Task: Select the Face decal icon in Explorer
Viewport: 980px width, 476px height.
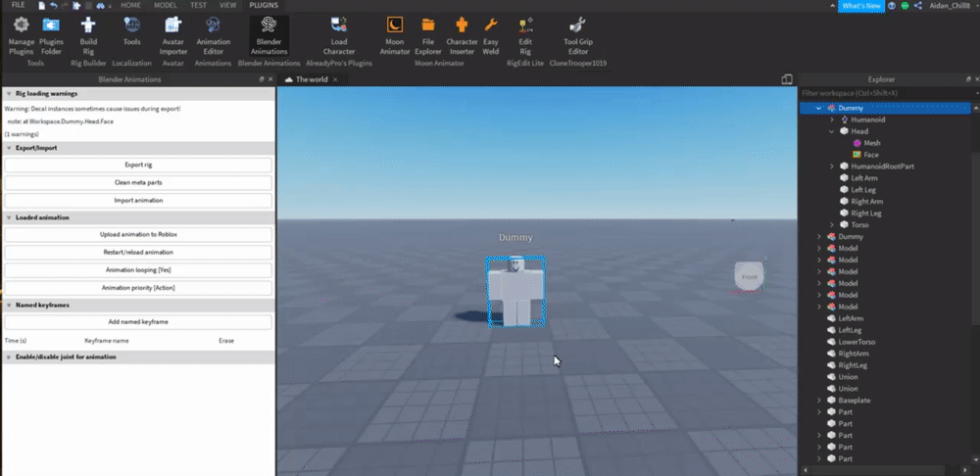Action: tap(857, 155)
